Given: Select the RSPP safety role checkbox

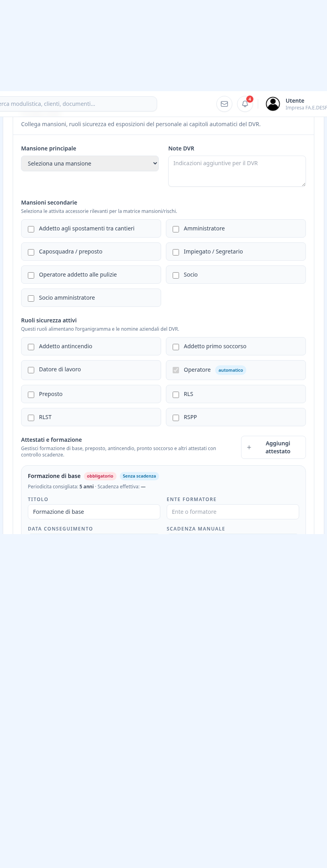Looking at the screenshot, I should 176,418.
